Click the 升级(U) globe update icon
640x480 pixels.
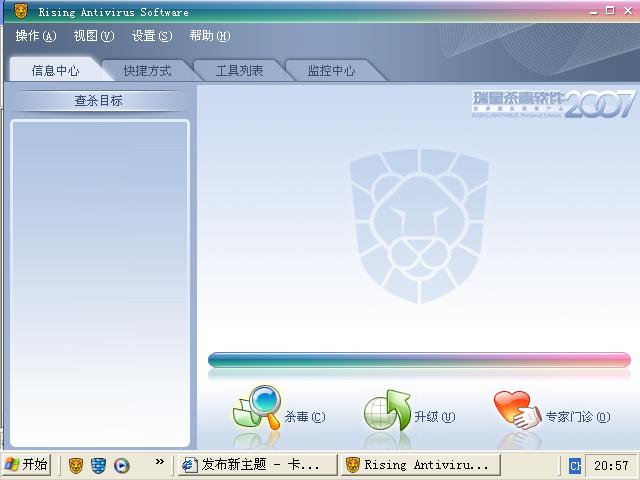point(387,410)
